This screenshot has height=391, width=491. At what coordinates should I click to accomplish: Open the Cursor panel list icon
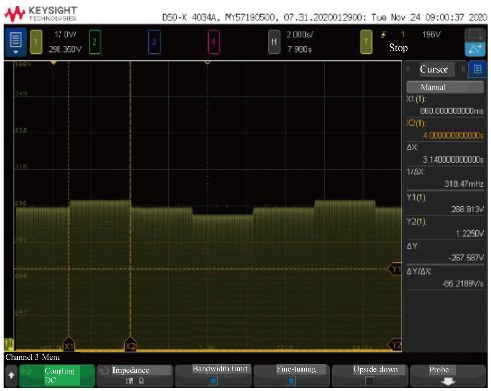(477, 69)
